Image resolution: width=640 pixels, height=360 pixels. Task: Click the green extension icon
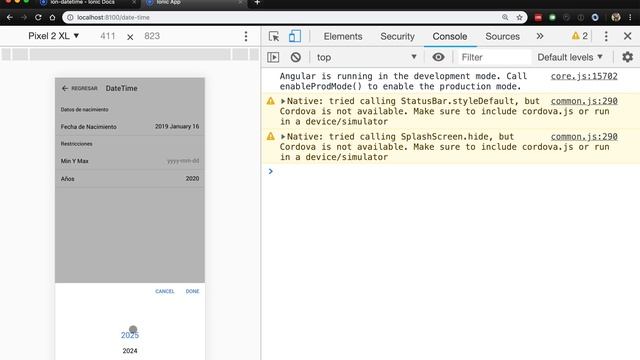coord(552,18)
